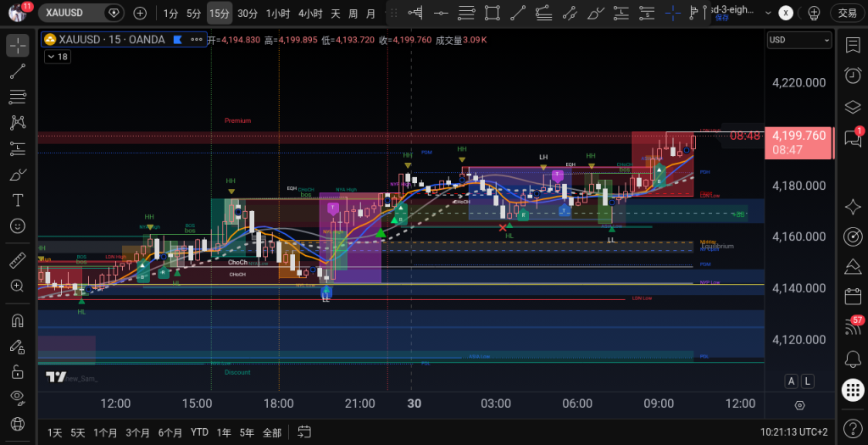Open the chats panel with 1 notification
The width and height of the screenshot is (868, 445).
pyautogui.click(x=853, y=138)
